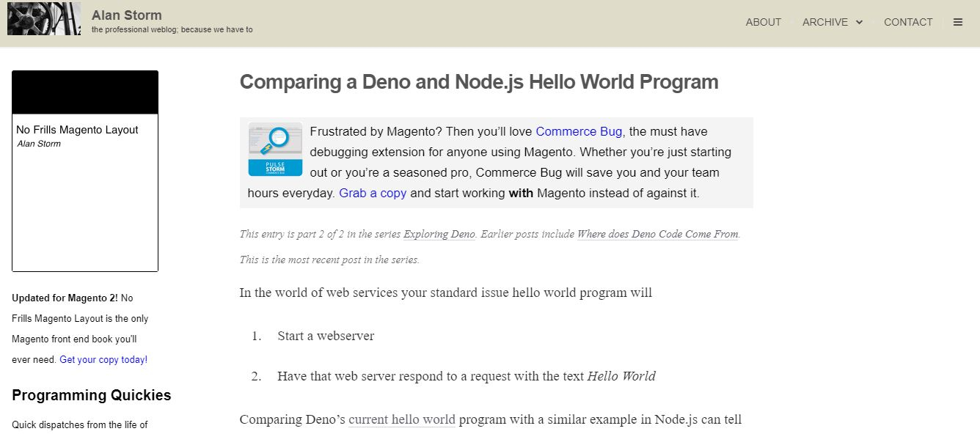
Task: Click the 'Updated for Magento 2!' bold text
Action: point(65,298)
